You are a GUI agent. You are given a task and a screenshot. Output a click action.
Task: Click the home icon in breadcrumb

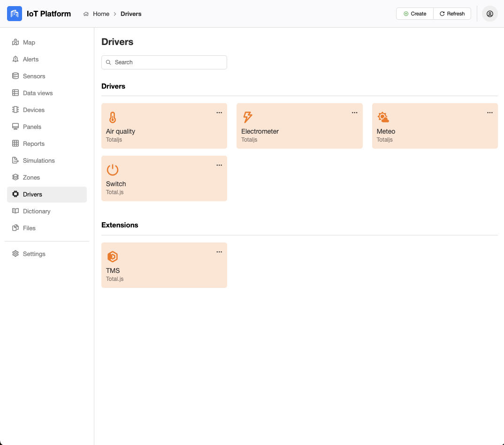tap(86, 14)
